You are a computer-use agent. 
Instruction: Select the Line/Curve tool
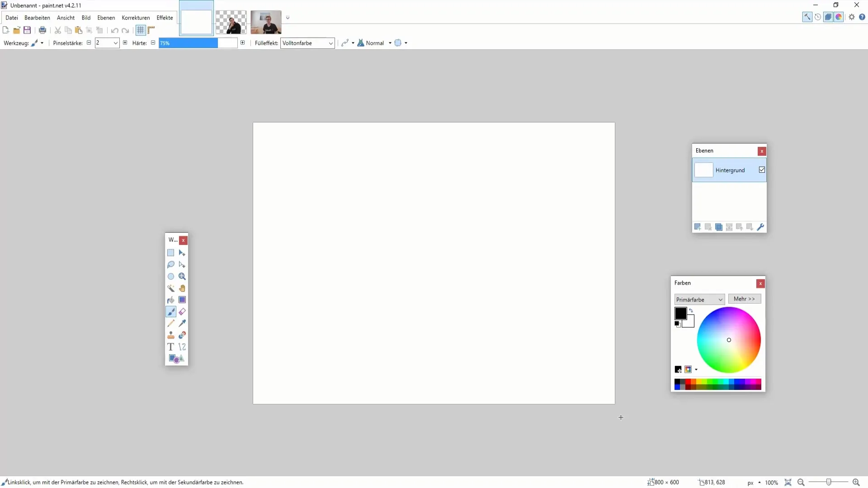[x=182, y=347]
